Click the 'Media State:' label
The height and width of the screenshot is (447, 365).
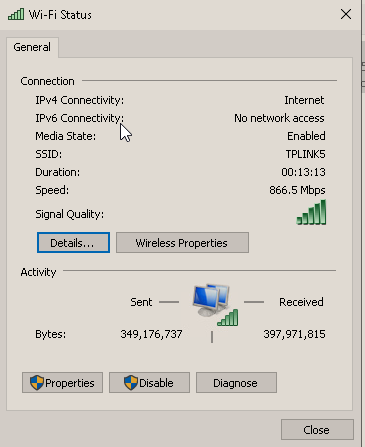65,136
